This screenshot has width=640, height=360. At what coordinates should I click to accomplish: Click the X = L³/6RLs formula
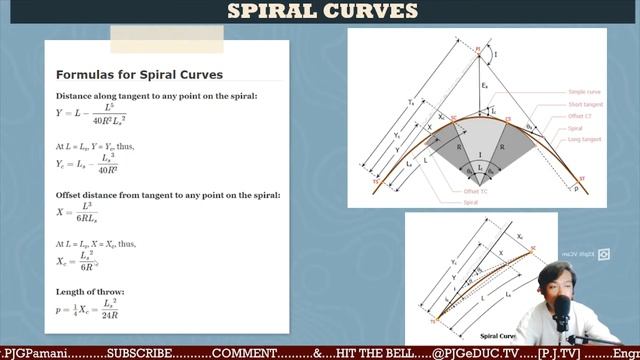pos(77,212)
